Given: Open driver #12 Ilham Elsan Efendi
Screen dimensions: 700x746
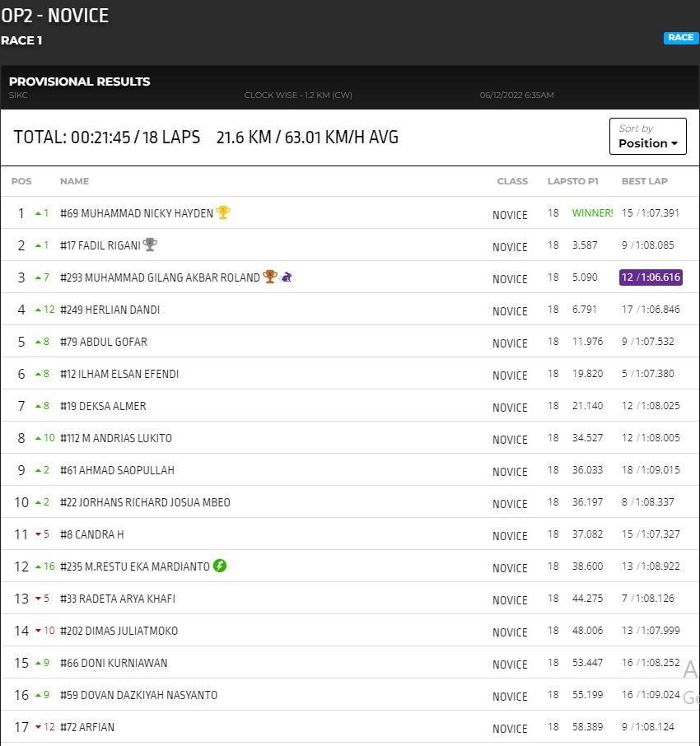Looking at the screenshot, I should [x=119, y=374].
